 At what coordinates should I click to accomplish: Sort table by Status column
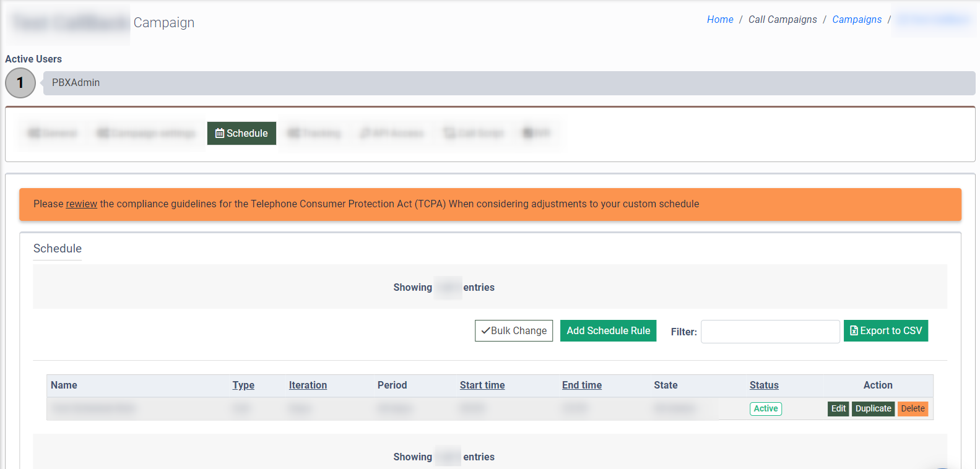point(764,385)
